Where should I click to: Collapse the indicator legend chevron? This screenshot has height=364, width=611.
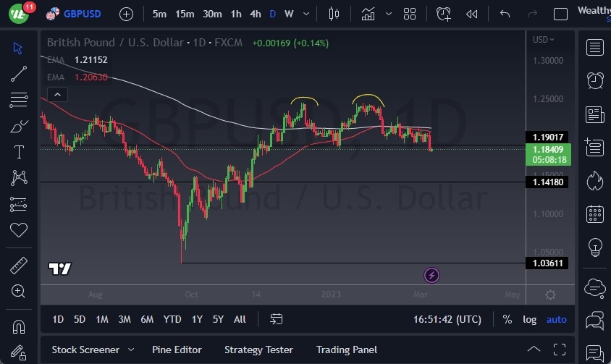pos(57,93)
